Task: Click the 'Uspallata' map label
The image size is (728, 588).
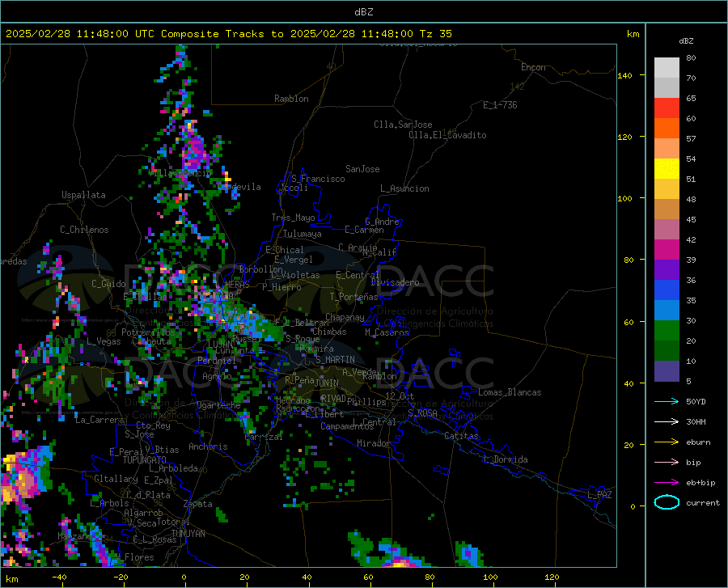Action: tap(83, 195)
